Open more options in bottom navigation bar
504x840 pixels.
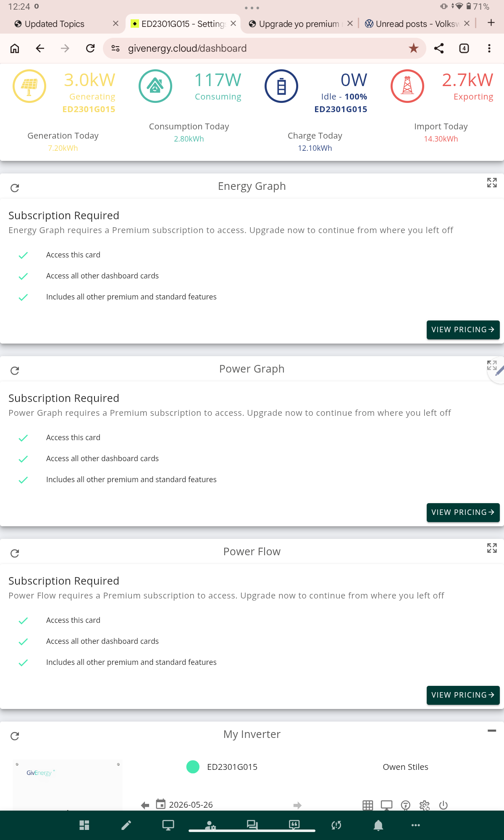click(x=416, y=825)
